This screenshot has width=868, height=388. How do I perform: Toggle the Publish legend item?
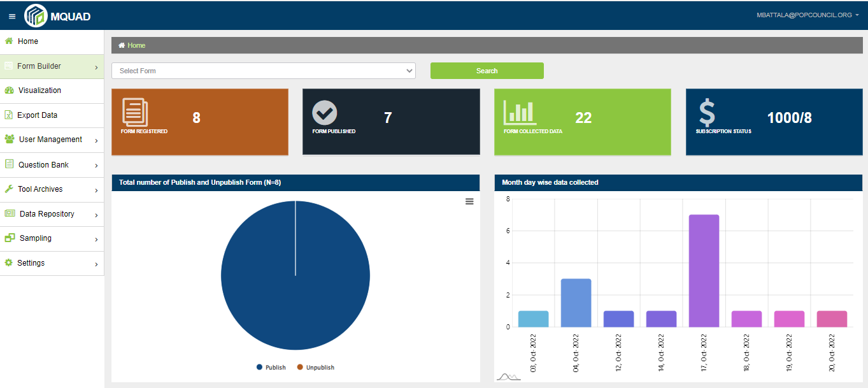271,368
